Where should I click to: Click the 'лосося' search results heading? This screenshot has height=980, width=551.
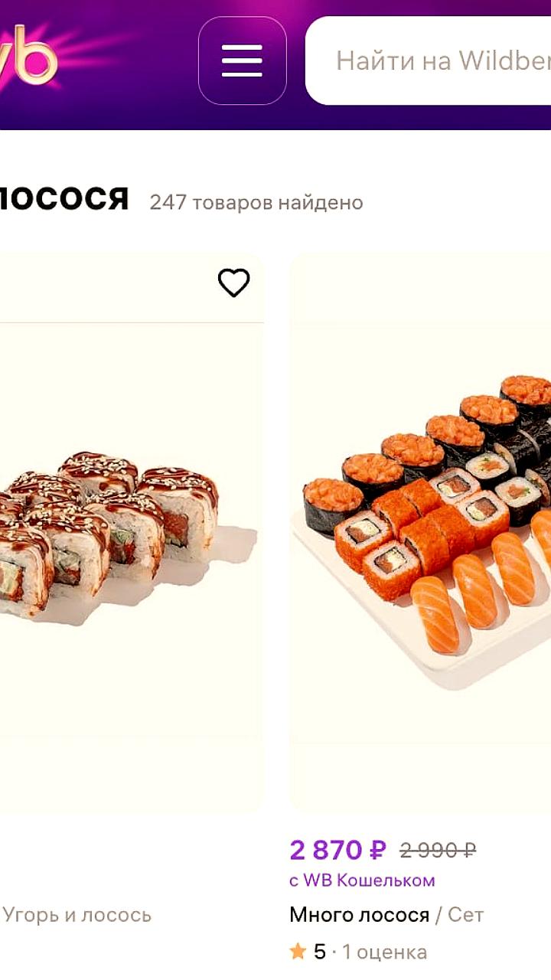coord(64,198)
